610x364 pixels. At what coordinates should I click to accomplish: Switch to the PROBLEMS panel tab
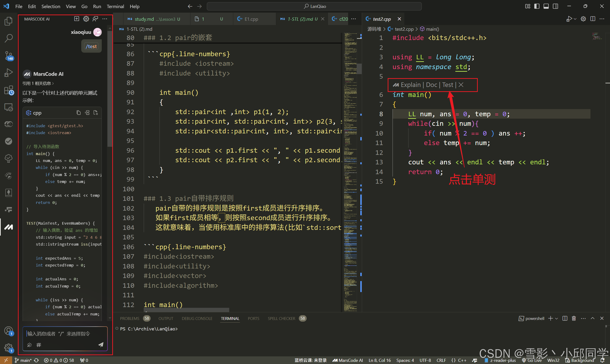click(x=129, y=318)
